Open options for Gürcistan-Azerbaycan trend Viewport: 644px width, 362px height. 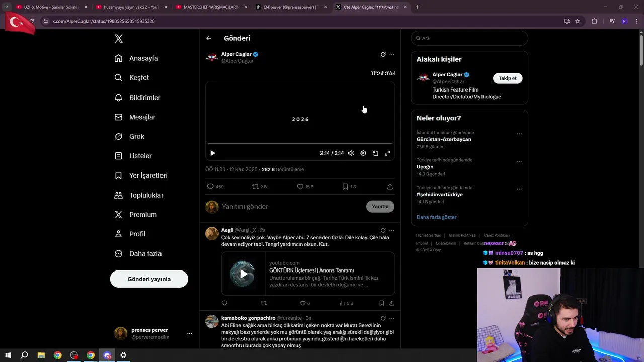click(519, 134)
